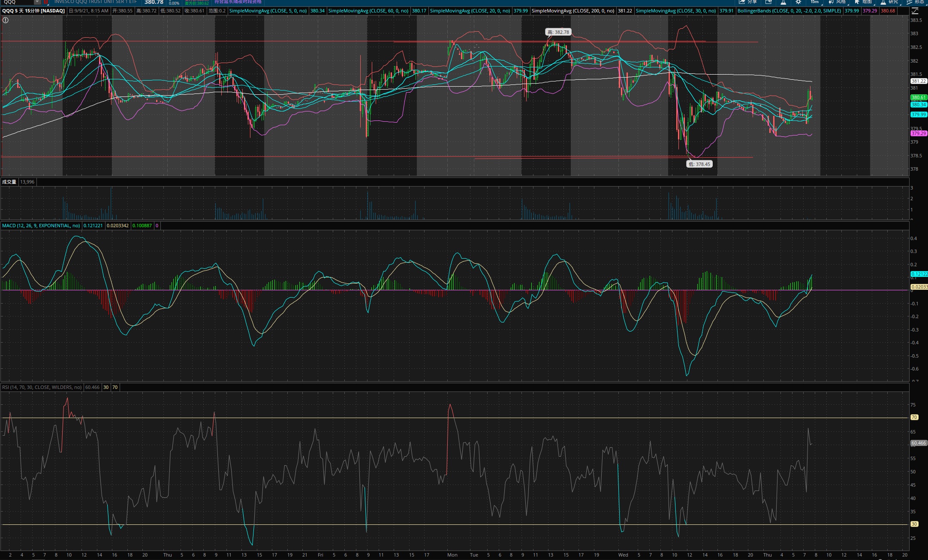Click the chart info exclamation icon
Viewport: 928px width, 560px height.
(x=6, y=20)
